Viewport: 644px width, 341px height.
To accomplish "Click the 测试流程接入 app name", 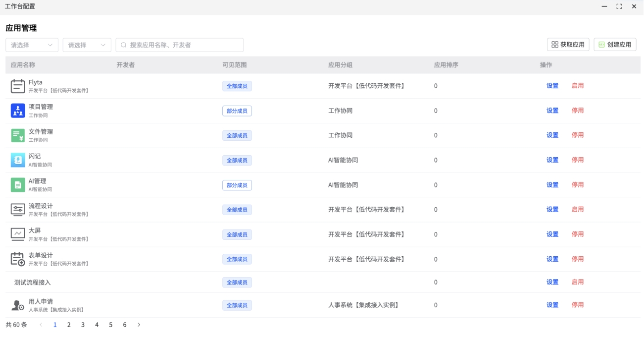I will pyautogui.click(x=33, y=283).
